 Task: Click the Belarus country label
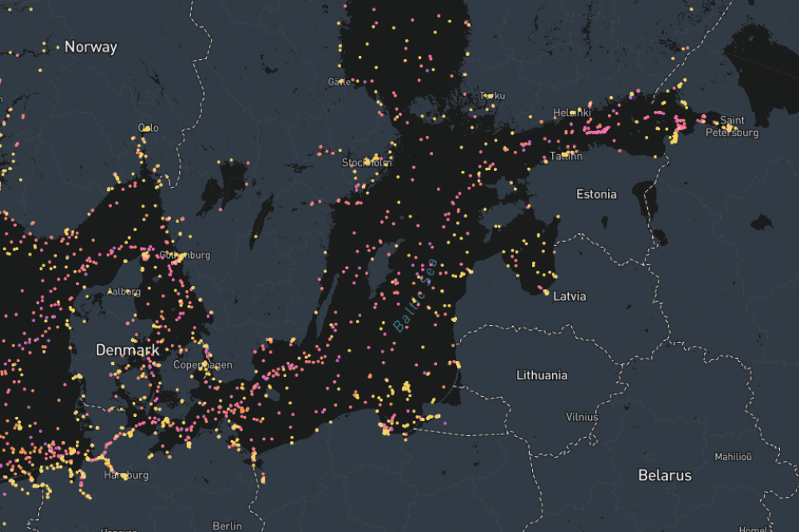click(x=665, y=475)
